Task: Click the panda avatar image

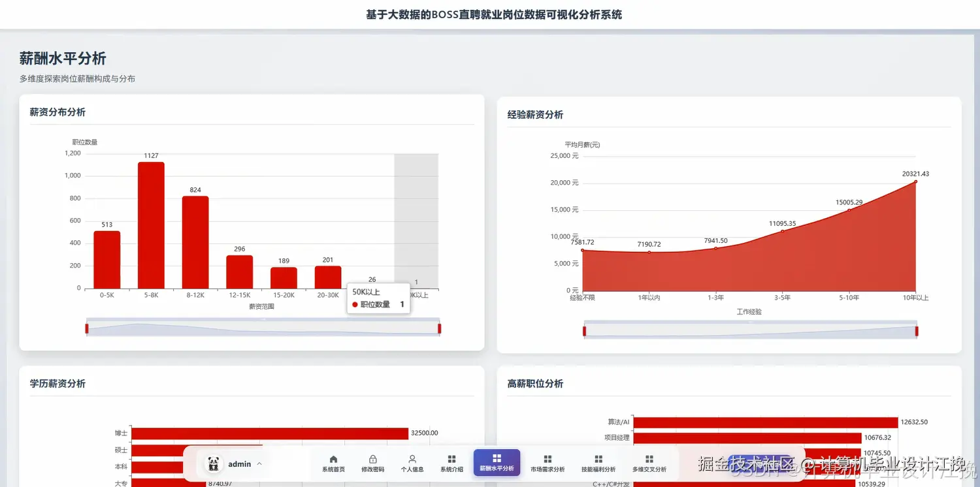Action: [x=214, y=464]
